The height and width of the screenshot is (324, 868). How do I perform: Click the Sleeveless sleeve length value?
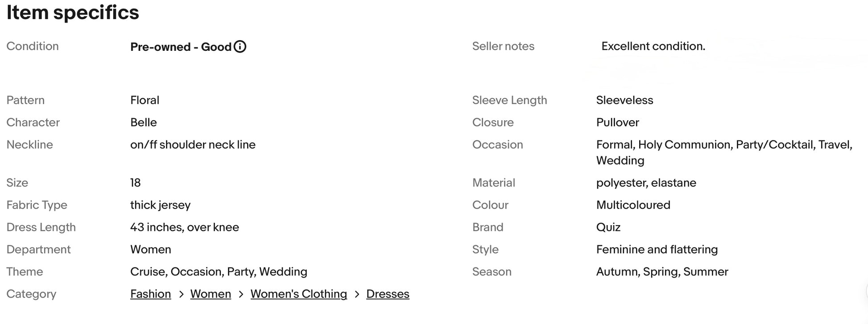pyautogui.click(x=624, y=100)
